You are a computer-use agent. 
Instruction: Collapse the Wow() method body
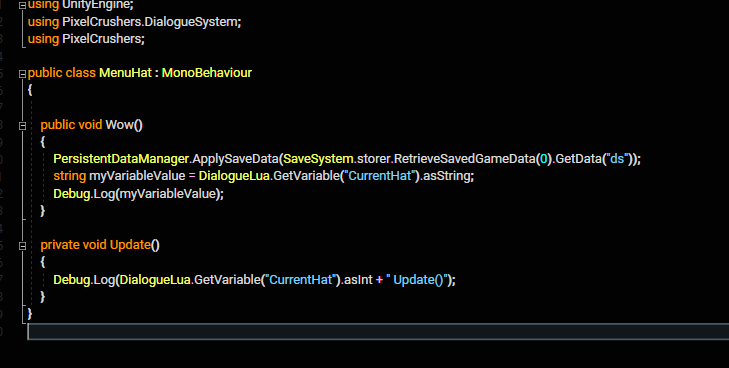[x=22, y=126]
